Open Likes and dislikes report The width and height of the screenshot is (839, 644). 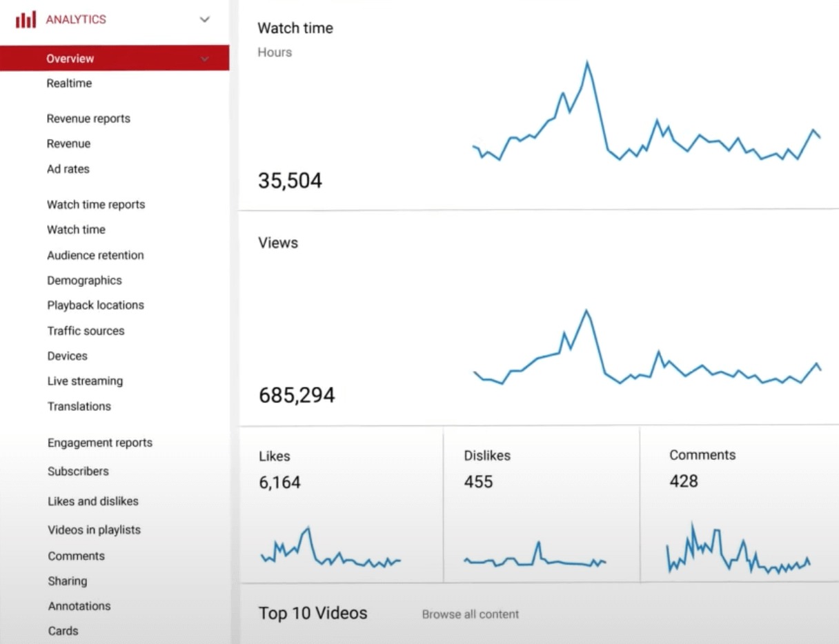pos(93,501)
